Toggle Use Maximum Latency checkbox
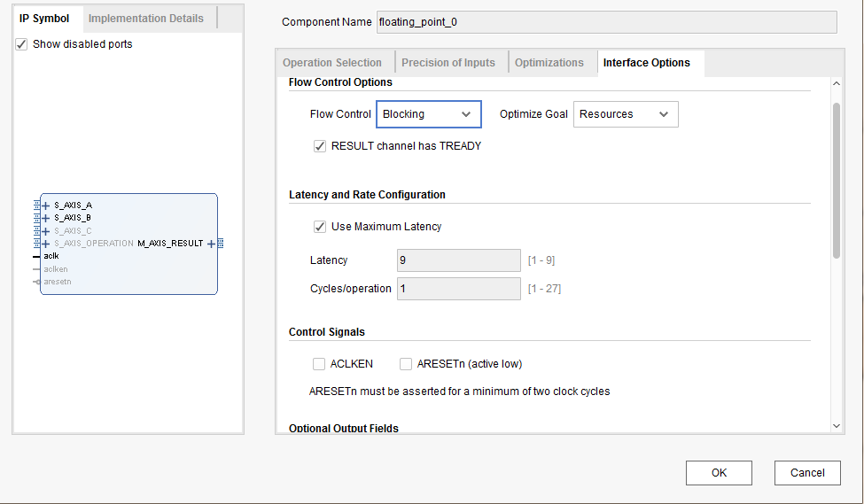Viewport: 864px width, 504px height. point(320,227)
